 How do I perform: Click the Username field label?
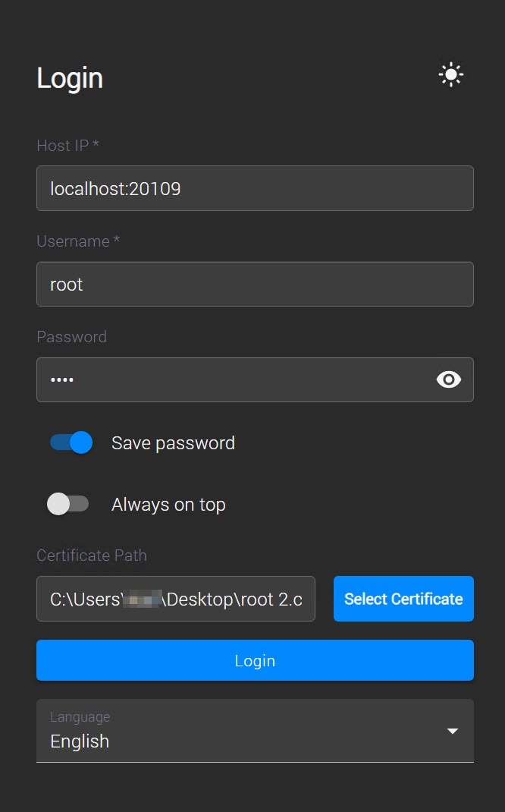coord(78,241)
